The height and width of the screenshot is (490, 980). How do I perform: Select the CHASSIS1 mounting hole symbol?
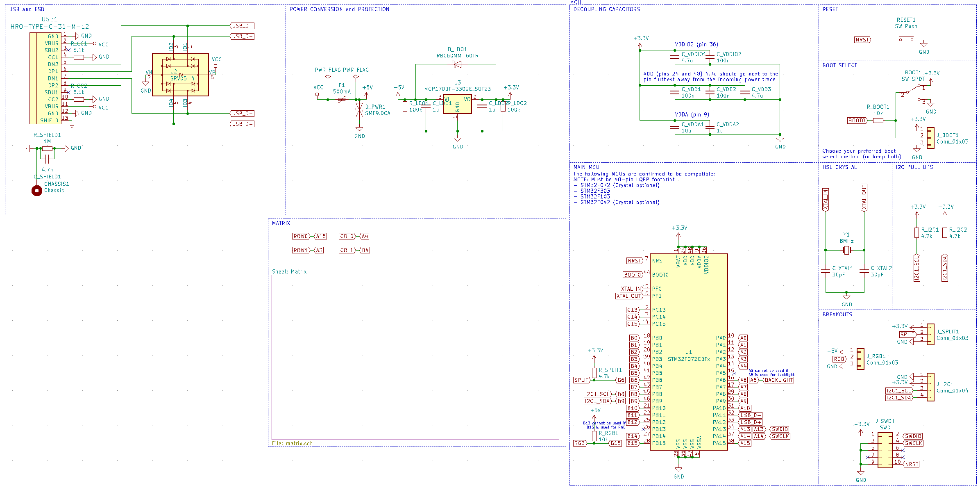(37, 191)
